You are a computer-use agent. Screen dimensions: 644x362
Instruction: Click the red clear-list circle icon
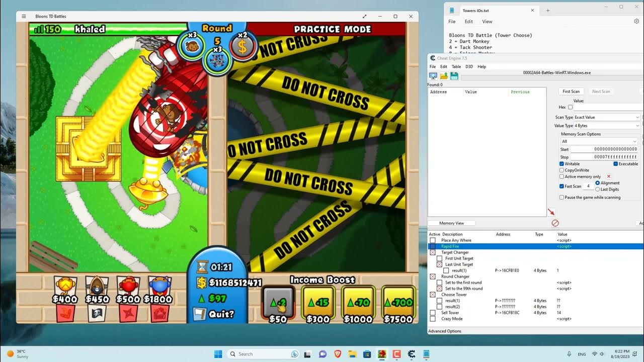point(555,223)
